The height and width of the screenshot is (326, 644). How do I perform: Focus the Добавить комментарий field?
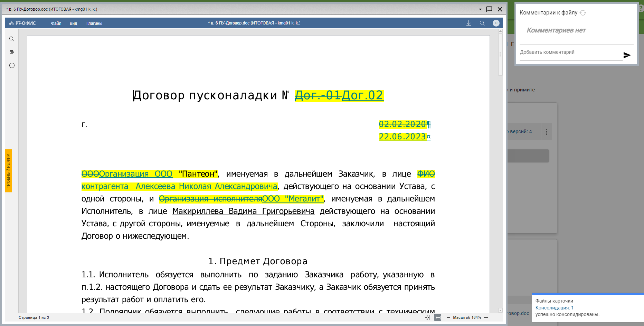click(x=571, y=52)
